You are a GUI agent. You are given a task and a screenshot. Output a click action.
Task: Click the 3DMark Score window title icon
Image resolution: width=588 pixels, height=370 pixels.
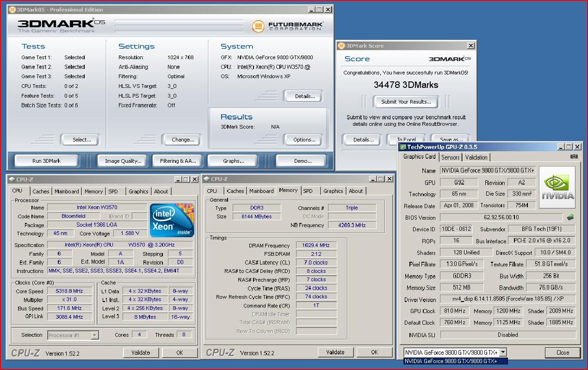[x=341, y=45]
